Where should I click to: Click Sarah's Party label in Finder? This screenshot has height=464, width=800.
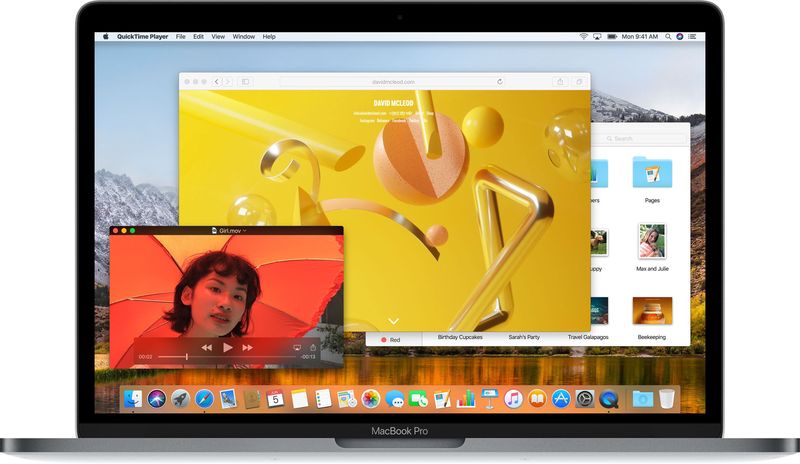[524, 337]
